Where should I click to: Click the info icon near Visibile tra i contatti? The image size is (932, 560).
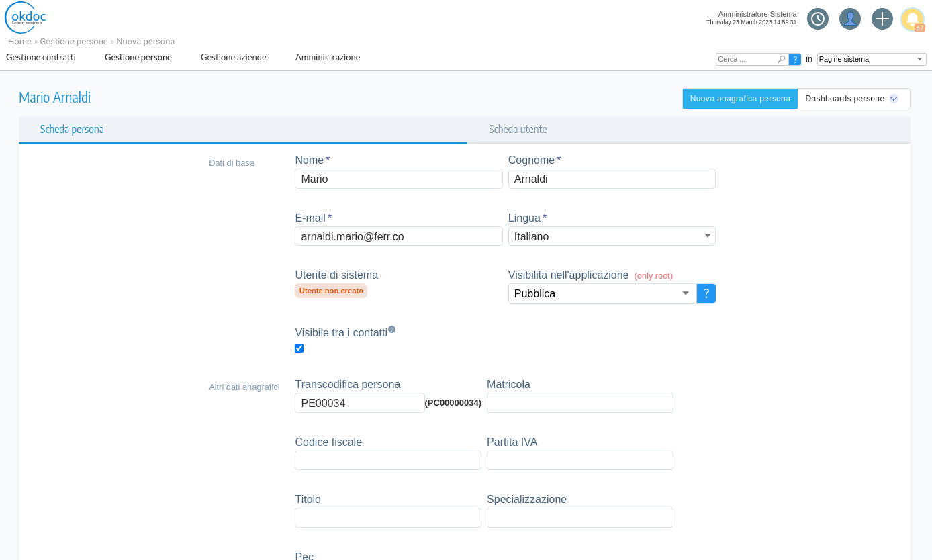(x=391, y=330)
